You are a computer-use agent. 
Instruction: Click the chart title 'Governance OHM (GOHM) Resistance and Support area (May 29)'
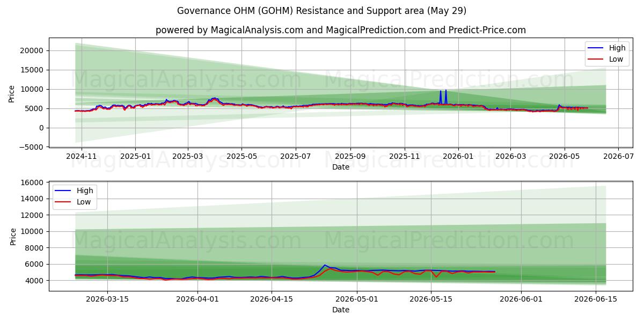tap(321, 11)
